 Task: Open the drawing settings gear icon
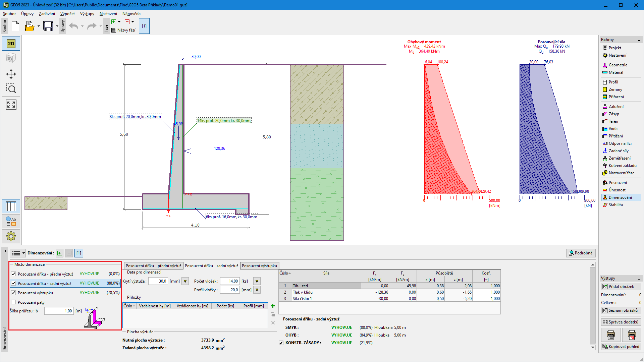click(x=11, y=236)
